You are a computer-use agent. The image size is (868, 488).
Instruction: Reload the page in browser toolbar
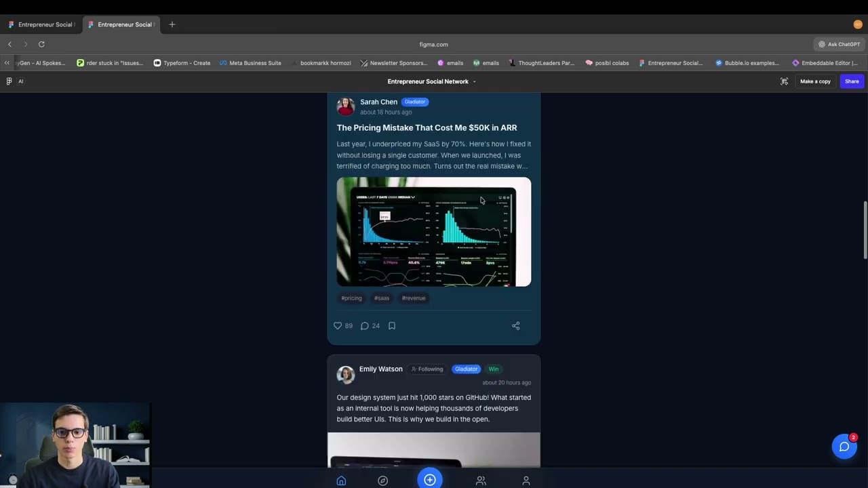41,44
